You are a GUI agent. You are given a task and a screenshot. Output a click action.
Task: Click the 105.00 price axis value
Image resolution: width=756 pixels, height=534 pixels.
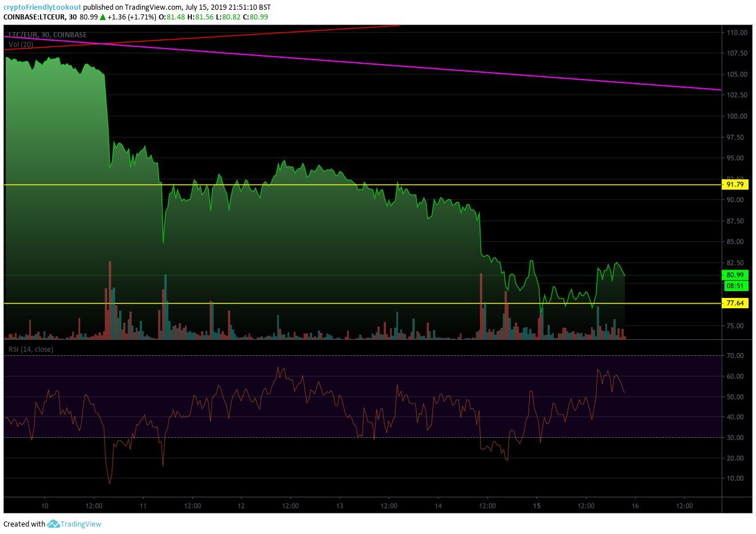click(x=737, y=74)
